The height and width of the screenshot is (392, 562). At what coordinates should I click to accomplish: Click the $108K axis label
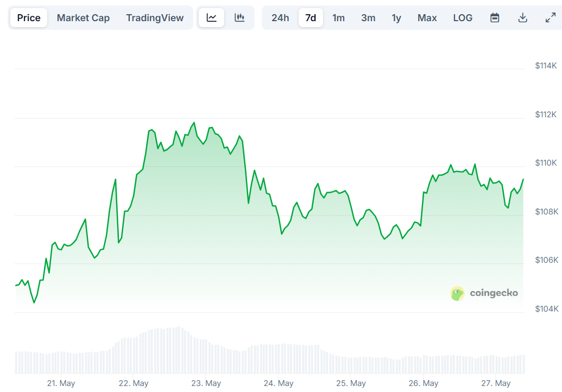click(547, 211)
